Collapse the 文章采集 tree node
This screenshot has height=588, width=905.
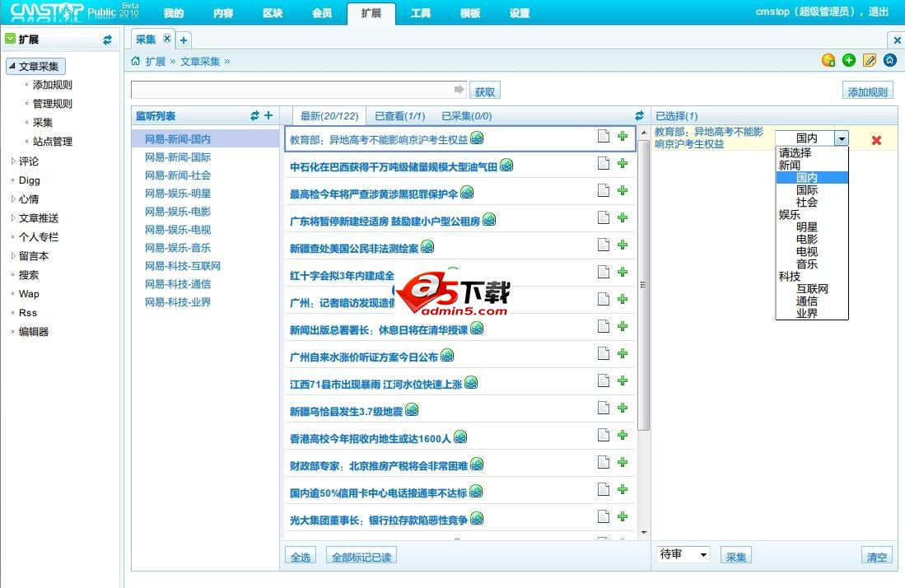click(x=12, y=66)
